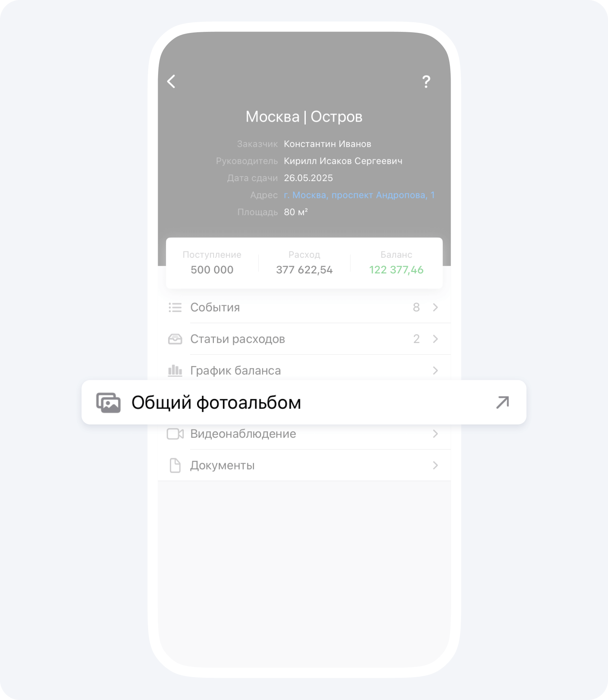Open help via question mark icon
Image resolution: width=608 pixels, height=700 pixels.
[x=426, y=82]
